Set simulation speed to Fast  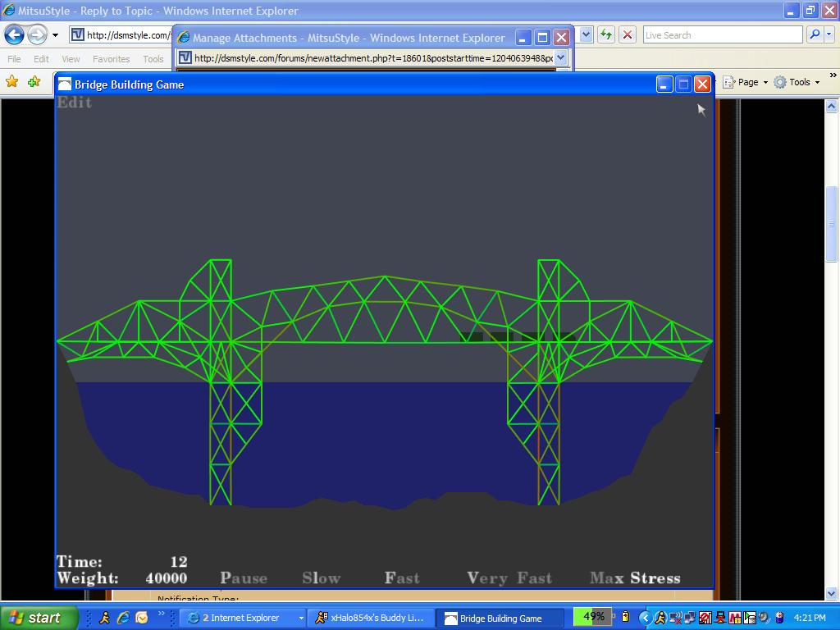tap(402, 578)
